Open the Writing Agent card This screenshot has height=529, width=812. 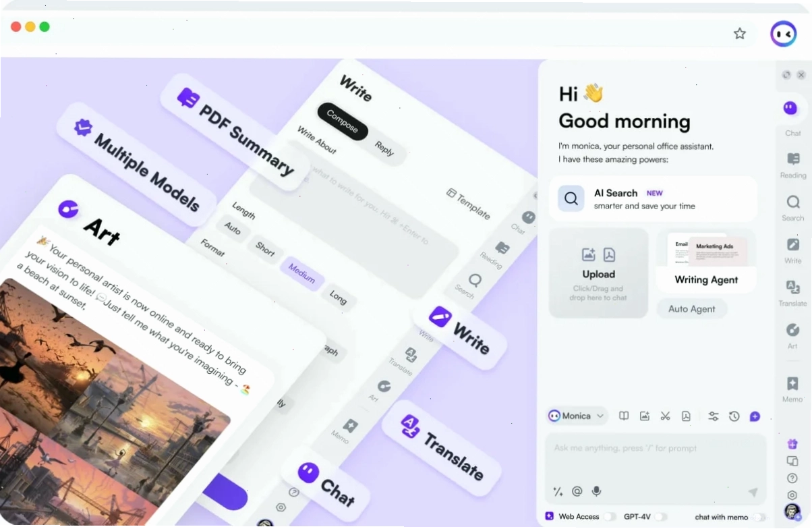point(706,260)
